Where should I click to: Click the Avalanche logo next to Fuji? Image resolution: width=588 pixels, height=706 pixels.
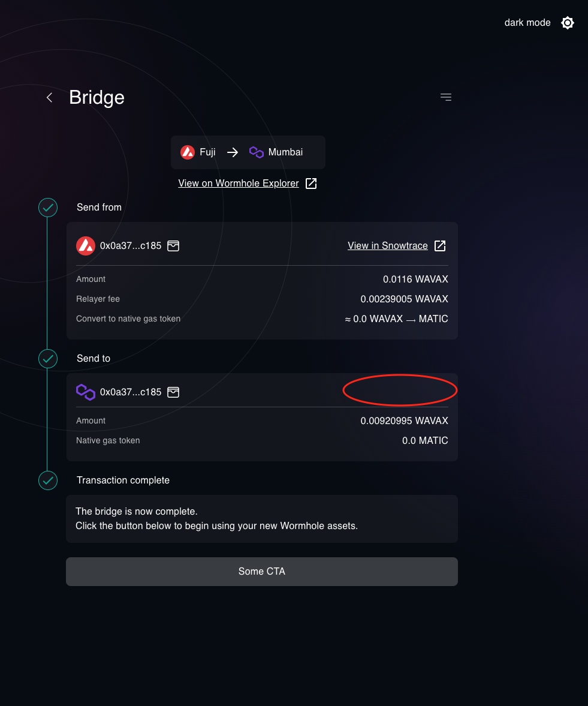[187, 152]
